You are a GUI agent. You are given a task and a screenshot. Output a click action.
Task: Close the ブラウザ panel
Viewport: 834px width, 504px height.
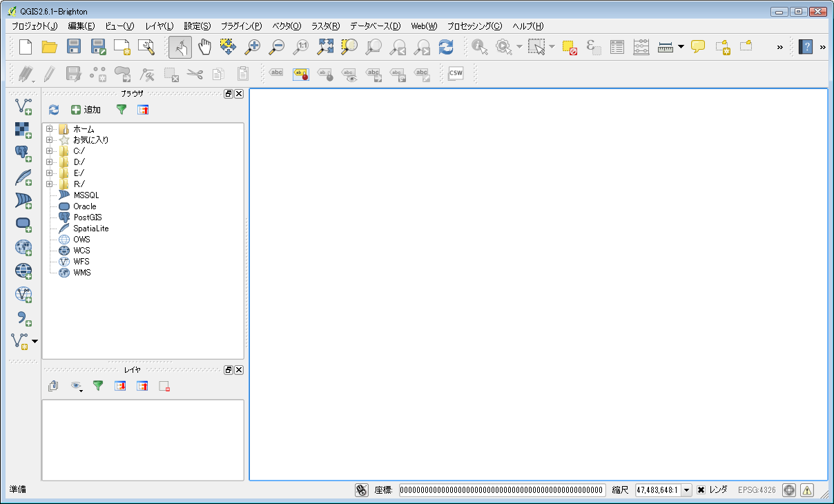tap(239, 94)
